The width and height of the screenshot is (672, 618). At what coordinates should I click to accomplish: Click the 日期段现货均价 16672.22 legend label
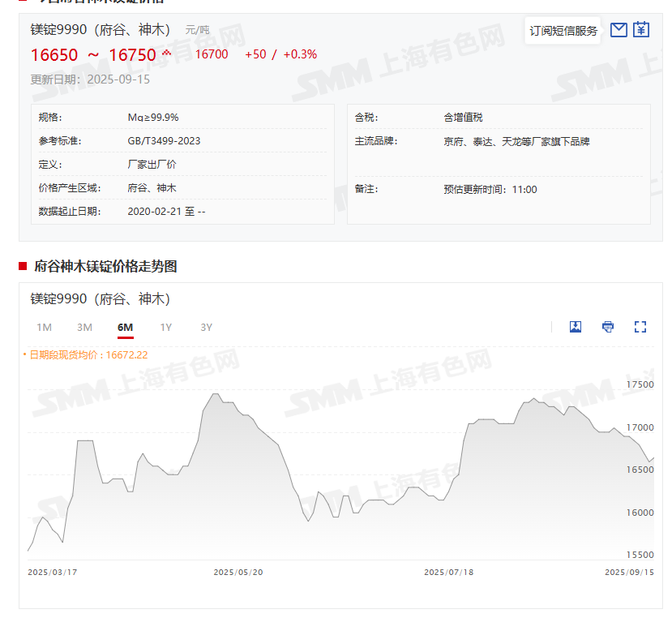click(88, 354)
